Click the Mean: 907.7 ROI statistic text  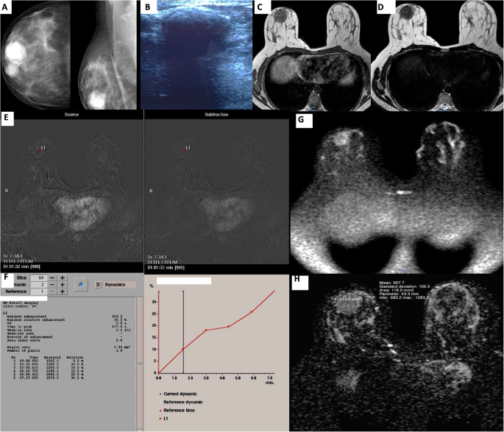coord(391,283)
